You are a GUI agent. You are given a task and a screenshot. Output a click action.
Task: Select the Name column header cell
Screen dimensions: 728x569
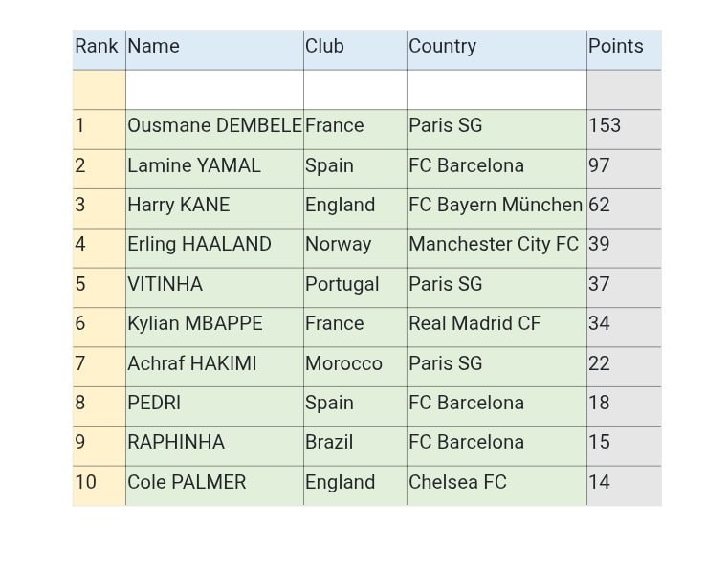(213, 47)
